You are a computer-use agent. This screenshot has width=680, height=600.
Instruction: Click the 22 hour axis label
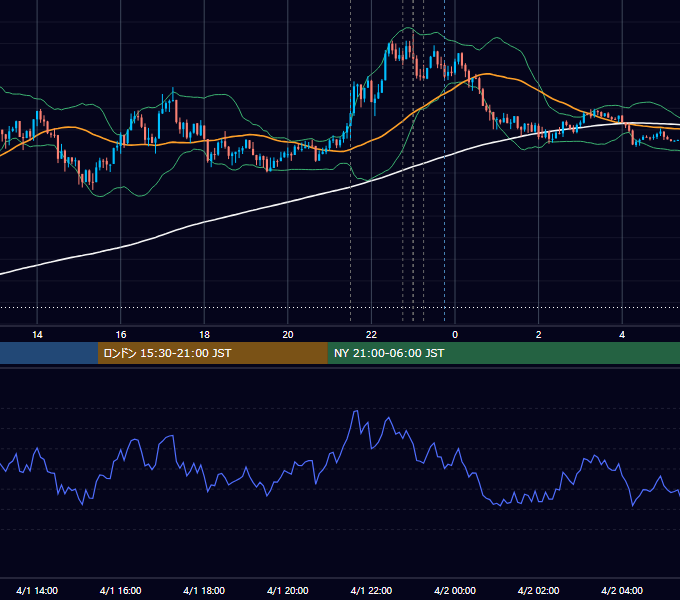coord(371,335)
